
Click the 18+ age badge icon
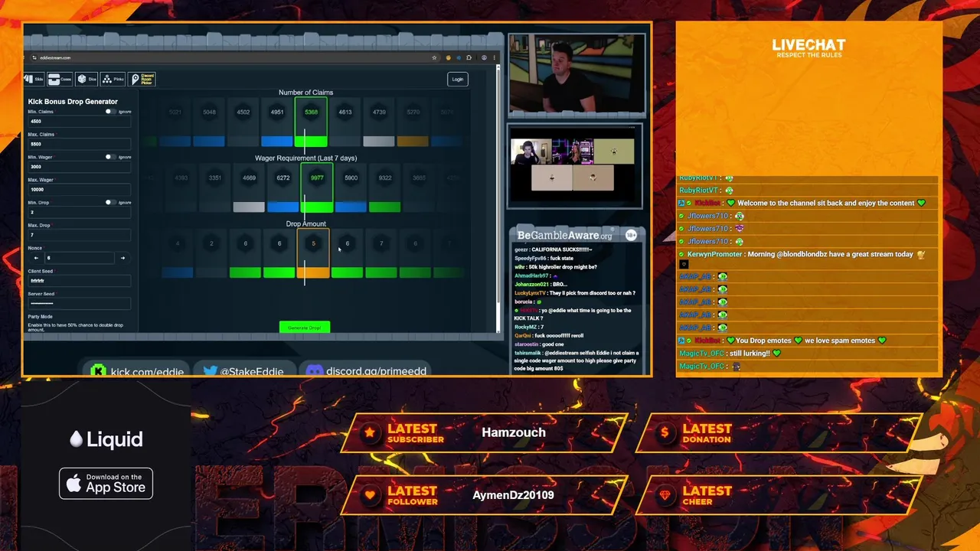click(631, 235)
